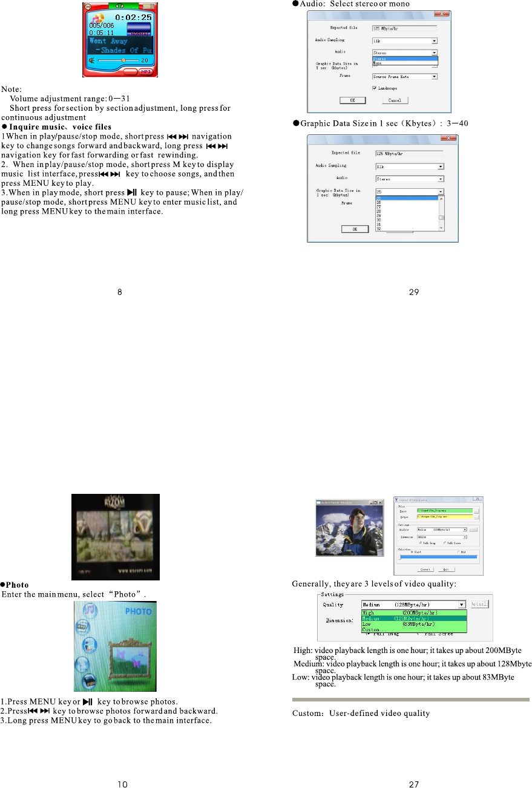Toggle the Landscape checkbox

(x=375, y=88)
